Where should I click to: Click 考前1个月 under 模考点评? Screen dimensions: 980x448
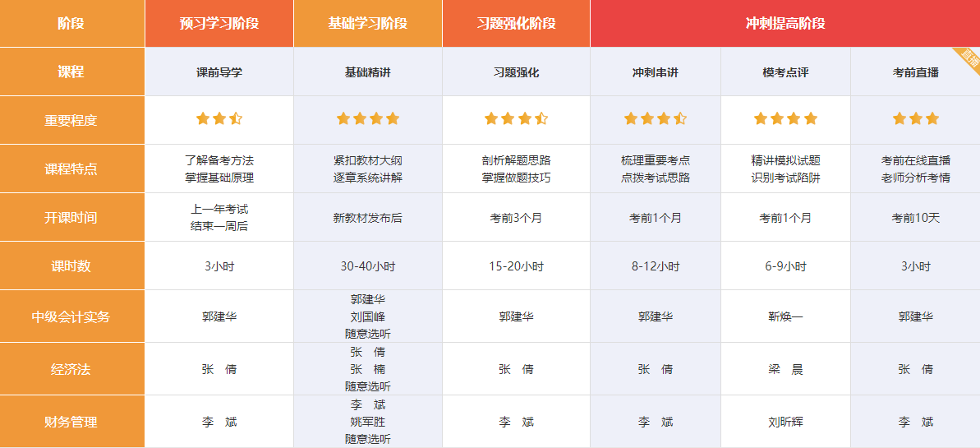(785, 218)
